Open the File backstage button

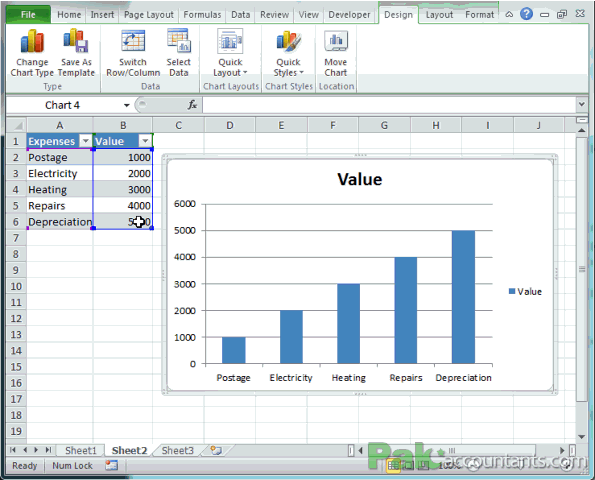(x=28, y=14)
